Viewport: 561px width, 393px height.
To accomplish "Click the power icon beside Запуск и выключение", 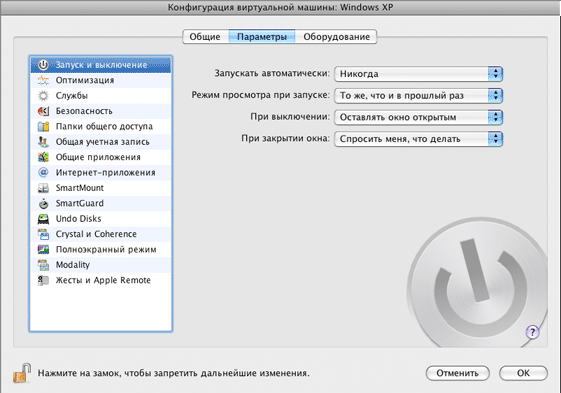I will pos(43,65).
